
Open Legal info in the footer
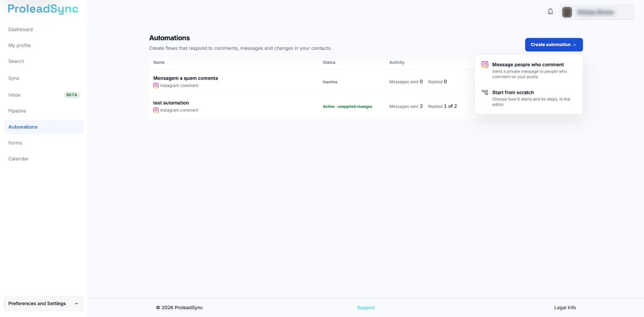pyautogui.click(x=565, y=308)
